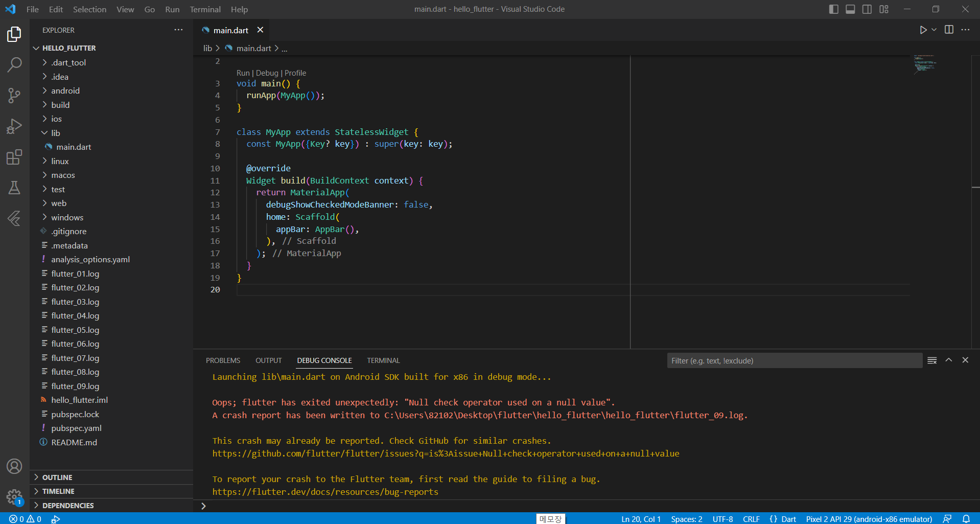Image resolution: width=980 pixels, height=524 pixels.
Task: Close the bottom panel
Action: tap(965, 360)
